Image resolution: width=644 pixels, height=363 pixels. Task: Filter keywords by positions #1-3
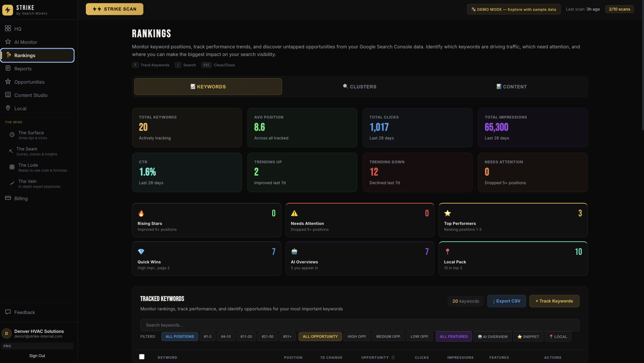tap(207, 337)
